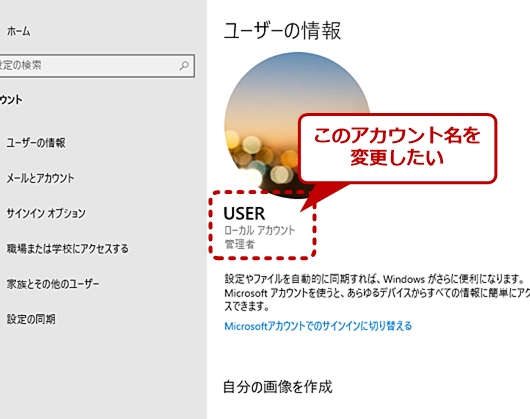Image resolution: width=530 pixels, height=419 pixels.
Task: Click the ユーザーの情報 page heading
Action: pos(282,30)
